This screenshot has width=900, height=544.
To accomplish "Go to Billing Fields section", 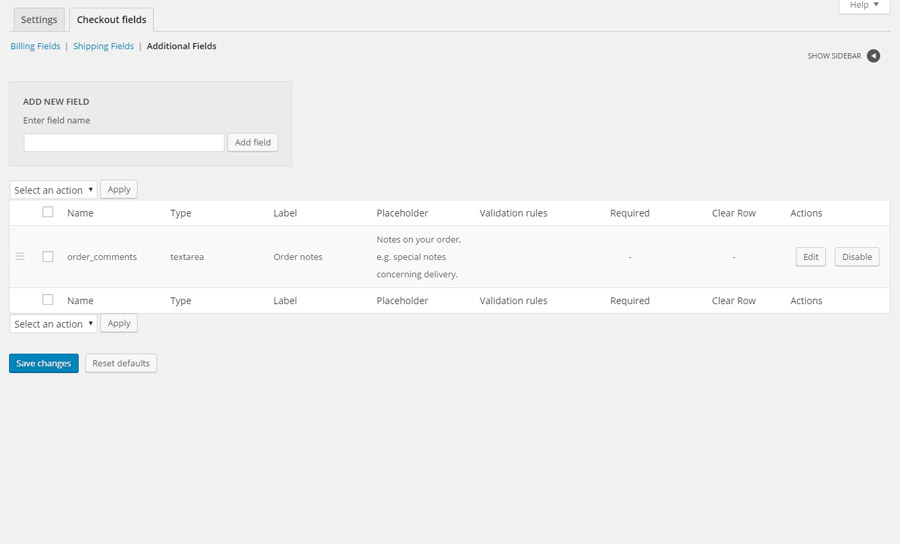I will click(35, 46).
